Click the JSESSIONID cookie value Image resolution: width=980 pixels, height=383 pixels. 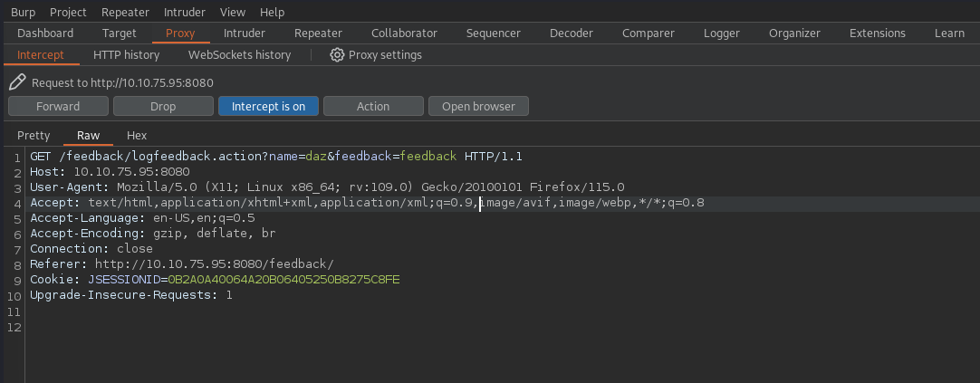click(284, 280)
